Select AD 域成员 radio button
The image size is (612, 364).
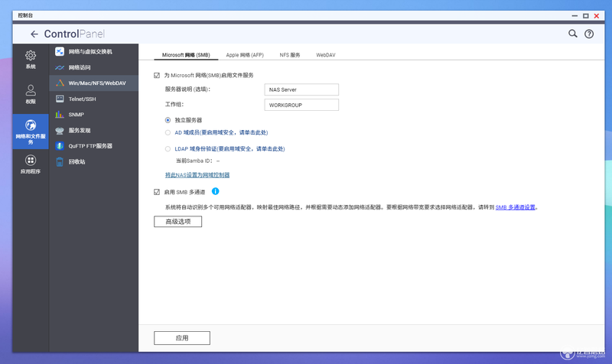(168, 132)
